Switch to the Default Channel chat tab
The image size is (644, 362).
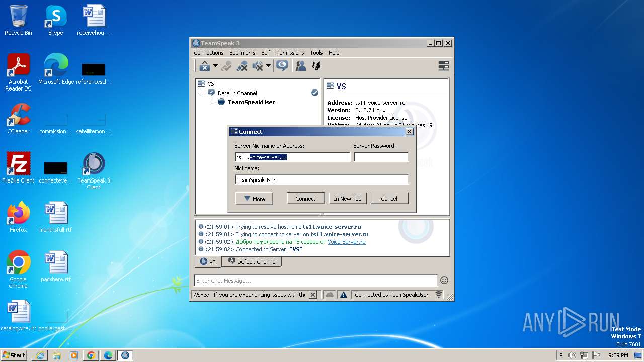pyautogui.click(x=252, y=262)
